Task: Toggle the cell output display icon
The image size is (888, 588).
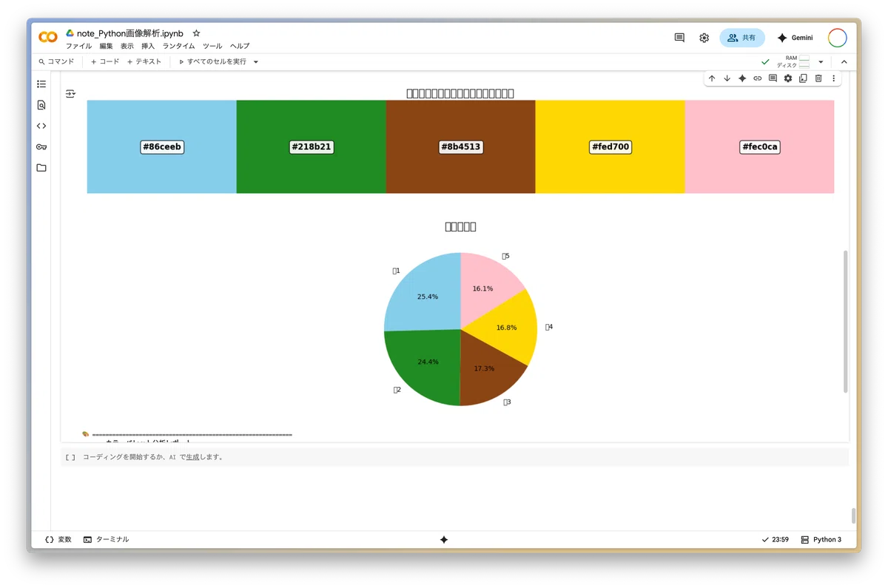Action: click(70, 94)
